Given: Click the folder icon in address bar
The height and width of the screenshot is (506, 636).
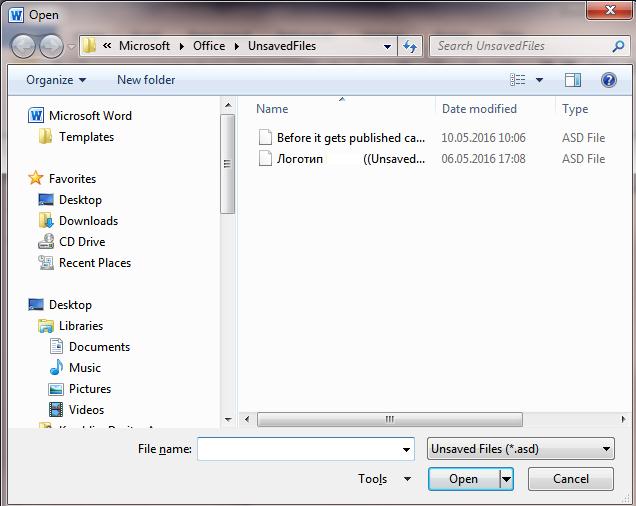Looking at the screenshot, I should point(89,46).
